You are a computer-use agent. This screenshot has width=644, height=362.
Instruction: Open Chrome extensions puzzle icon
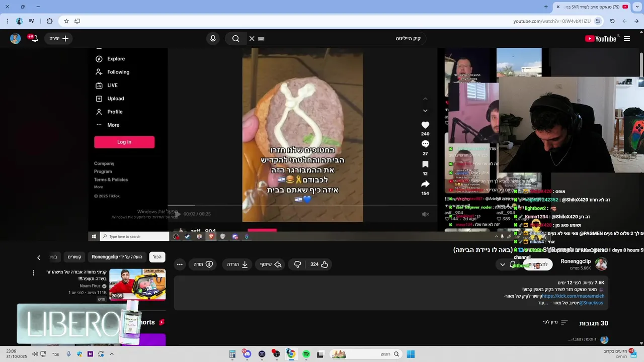coord(49,21)
